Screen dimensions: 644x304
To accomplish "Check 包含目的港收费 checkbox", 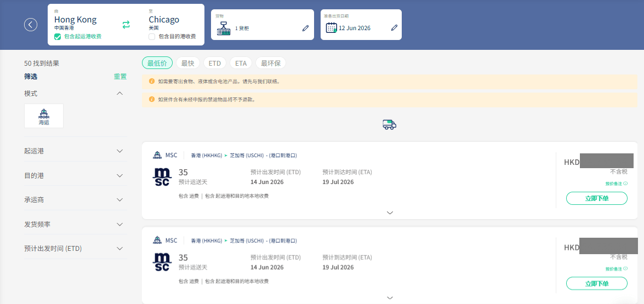I will point(152,37).
